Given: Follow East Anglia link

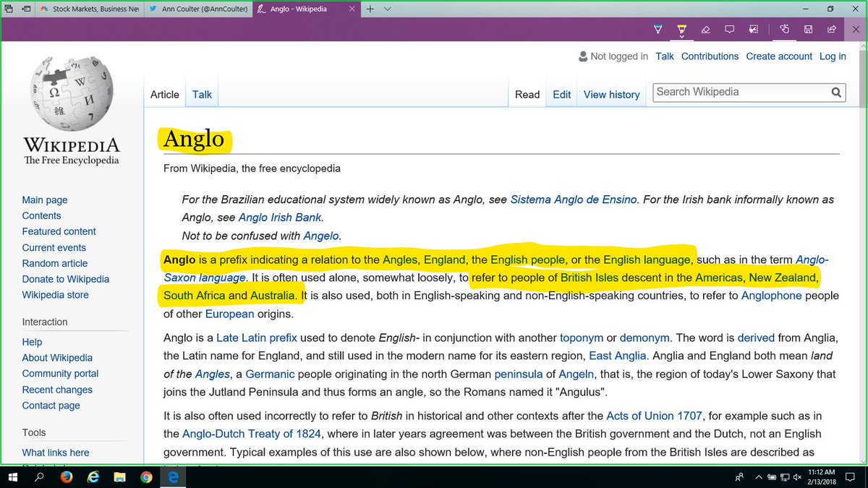Looking at the screenshot, I should (617, 356).
